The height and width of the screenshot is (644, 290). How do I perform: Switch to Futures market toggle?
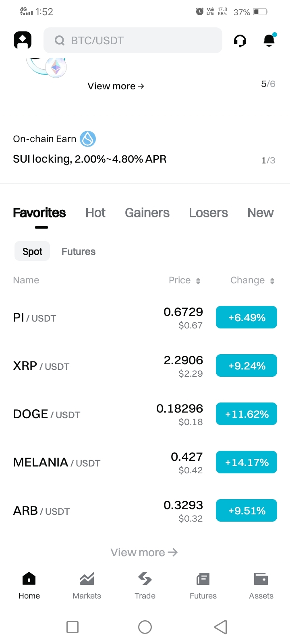(79, 252)
